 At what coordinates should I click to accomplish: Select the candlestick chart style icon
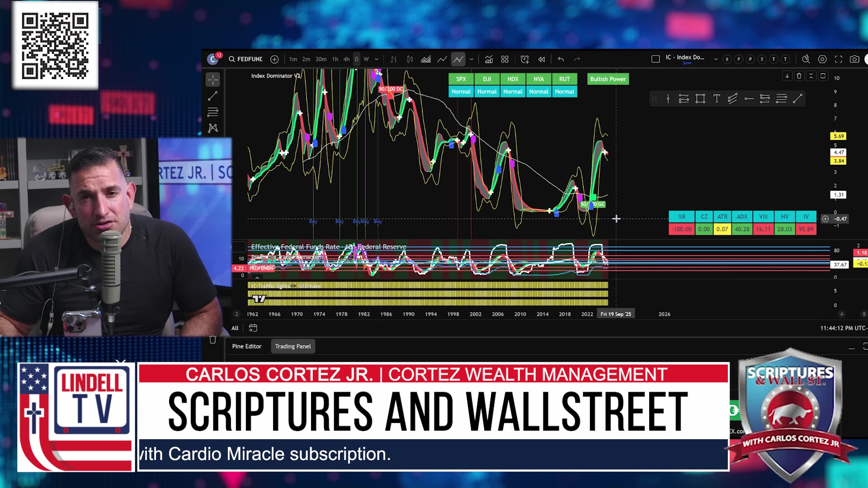click(410, 59)
